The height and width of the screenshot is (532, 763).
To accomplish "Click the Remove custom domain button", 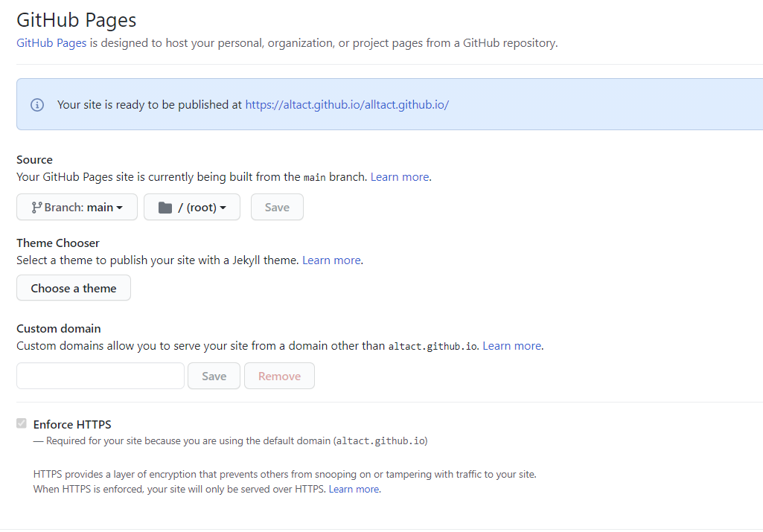I will (279, 376).
